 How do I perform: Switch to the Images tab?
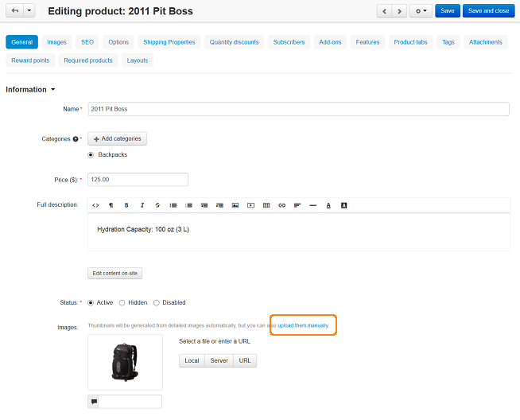[x=56, y=42]
